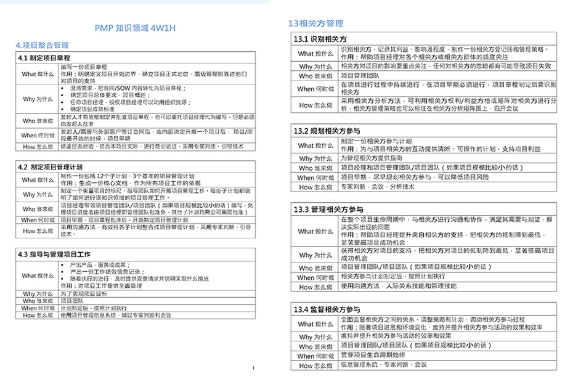
Task: Click the 'How 怎么做' cell in section 13.4
Action: click(x=315, y=365)
